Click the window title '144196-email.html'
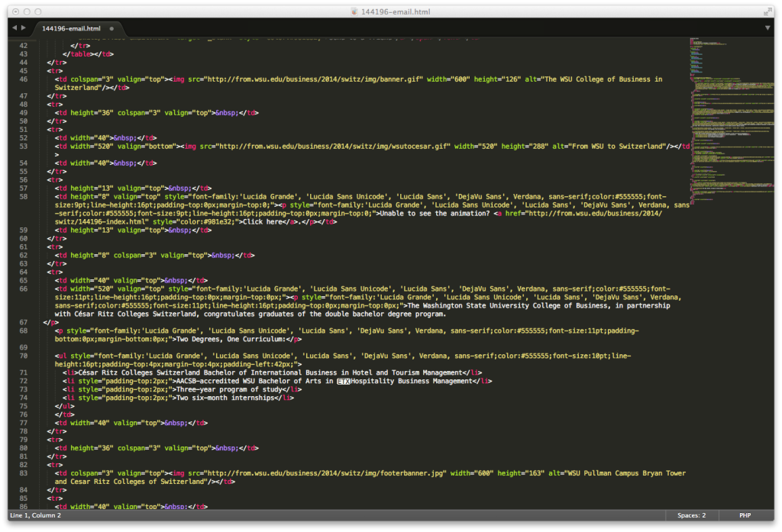The width and height of the screenshot is (782, 532). click(396, 11)
